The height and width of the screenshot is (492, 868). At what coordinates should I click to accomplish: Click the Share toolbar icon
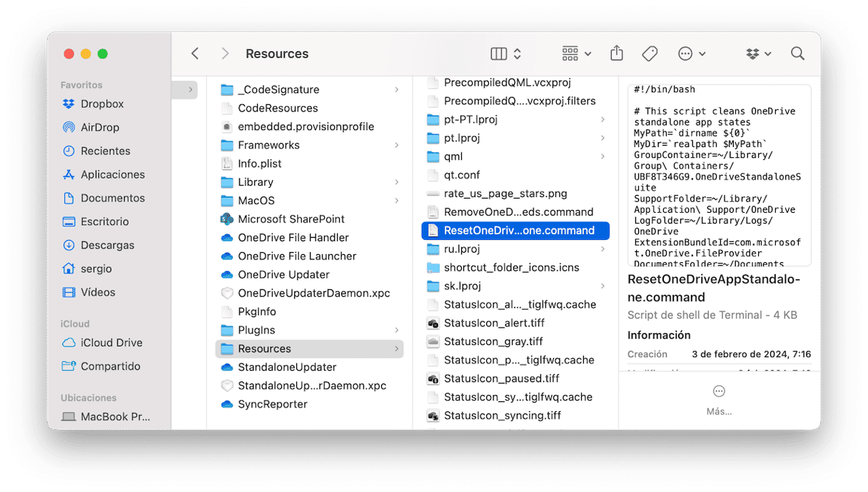click(x=617, y=54)
